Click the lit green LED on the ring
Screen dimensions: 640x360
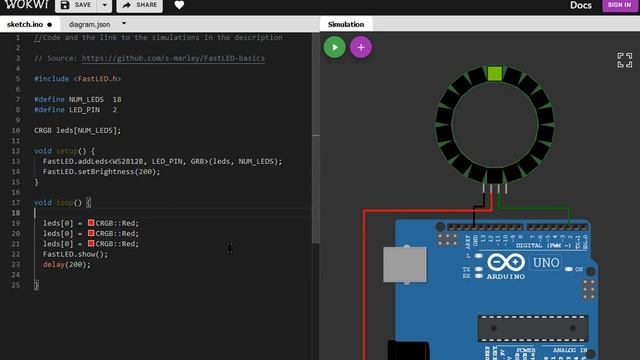tap(495, 74)
